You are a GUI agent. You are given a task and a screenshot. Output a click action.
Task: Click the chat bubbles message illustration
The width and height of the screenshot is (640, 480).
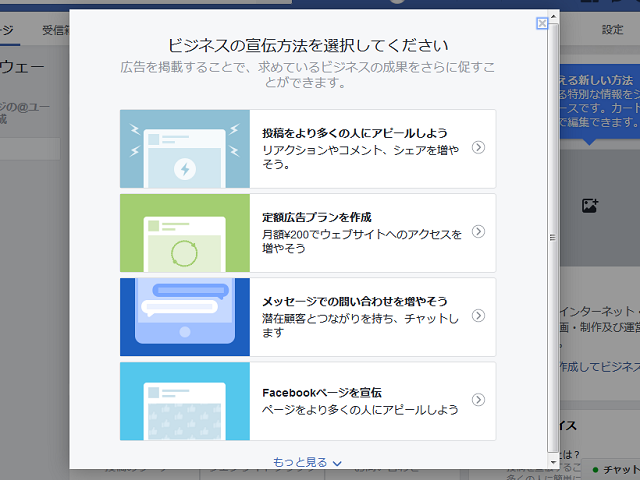(x=185, y=317)
